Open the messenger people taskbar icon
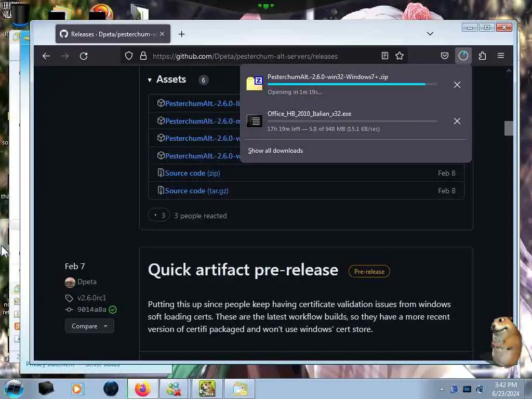Screen dimensions: 532x399 click(174, 389)
